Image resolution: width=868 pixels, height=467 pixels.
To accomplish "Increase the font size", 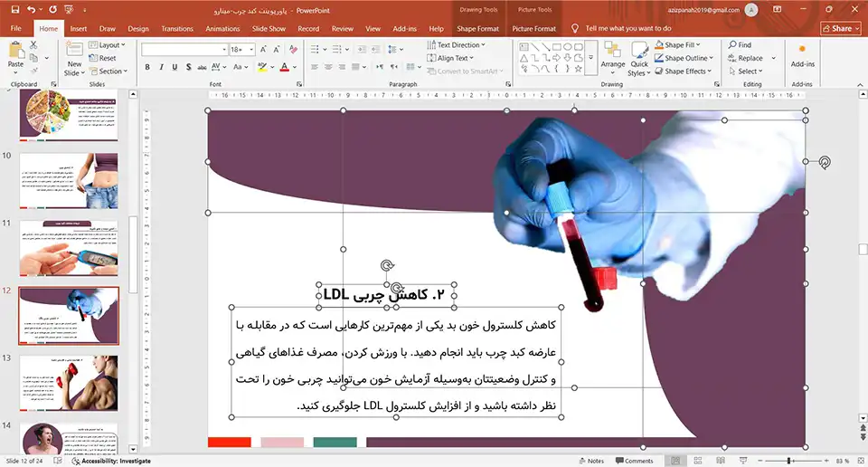I will click(263, 49).
